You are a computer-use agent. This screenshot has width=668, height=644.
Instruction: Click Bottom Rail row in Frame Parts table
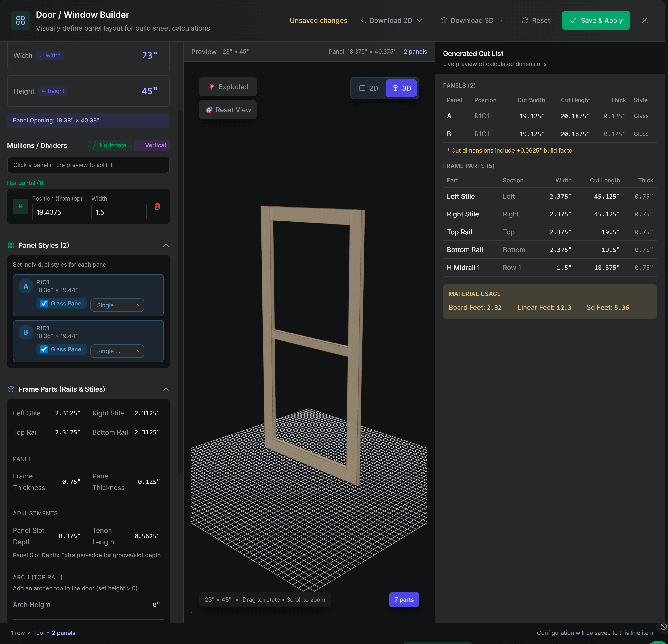click(550, 250)
